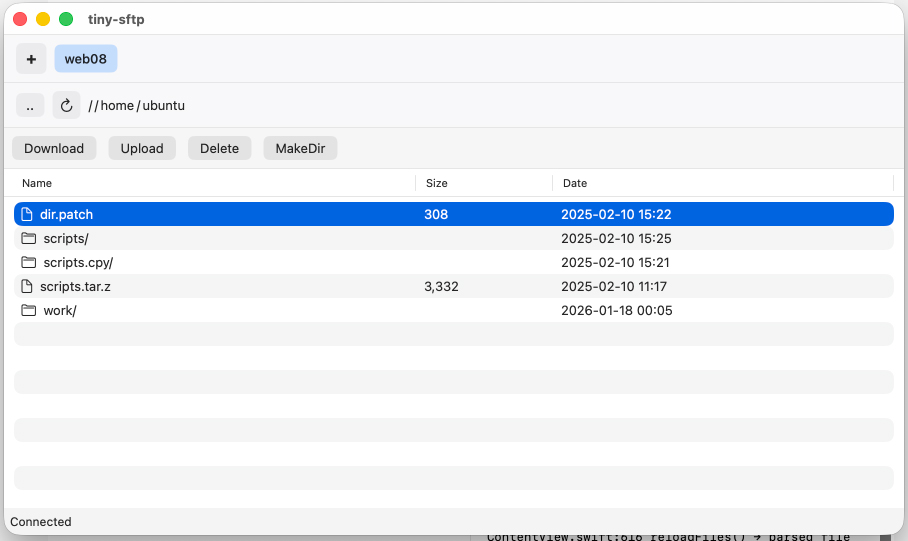The height and width of the screenshot is (541, 908).
Task: Click the 'home' path segment
Action: click(117, 105)
